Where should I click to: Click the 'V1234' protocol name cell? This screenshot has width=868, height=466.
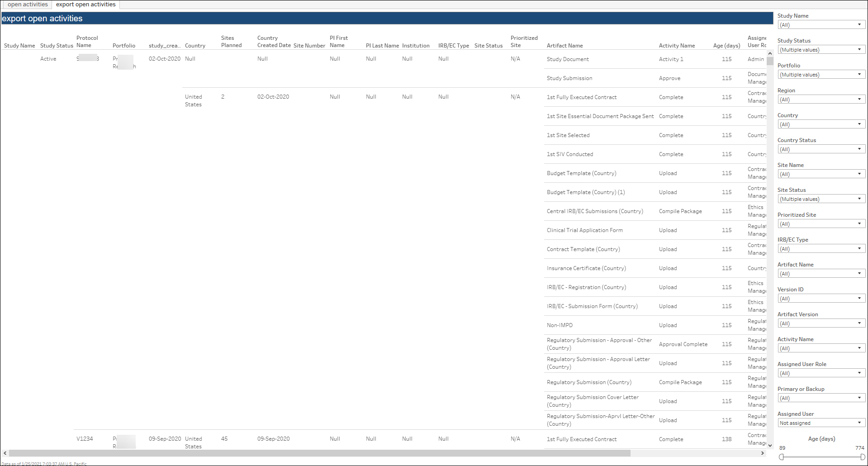(x=85, y=439)
